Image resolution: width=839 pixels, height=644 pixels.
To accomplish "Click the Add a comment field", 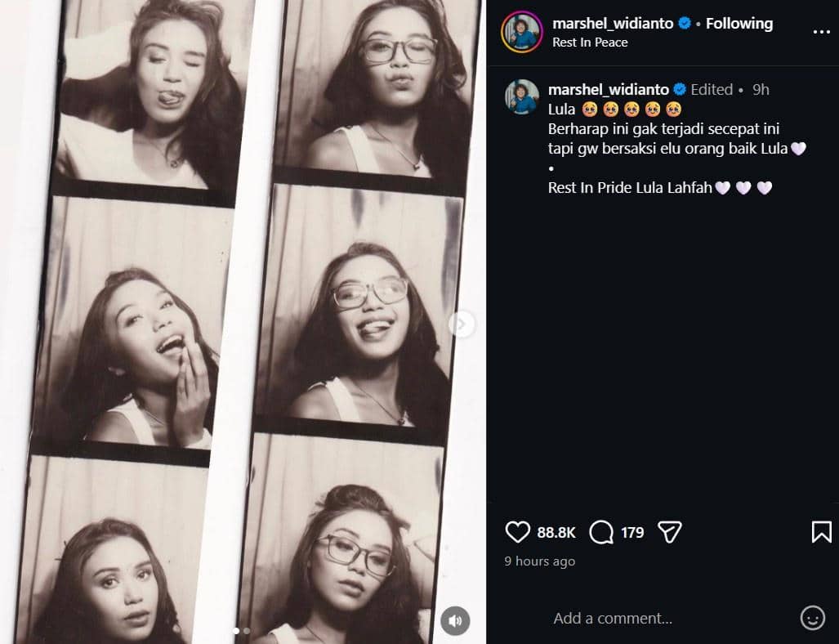I will coord(613,619).
